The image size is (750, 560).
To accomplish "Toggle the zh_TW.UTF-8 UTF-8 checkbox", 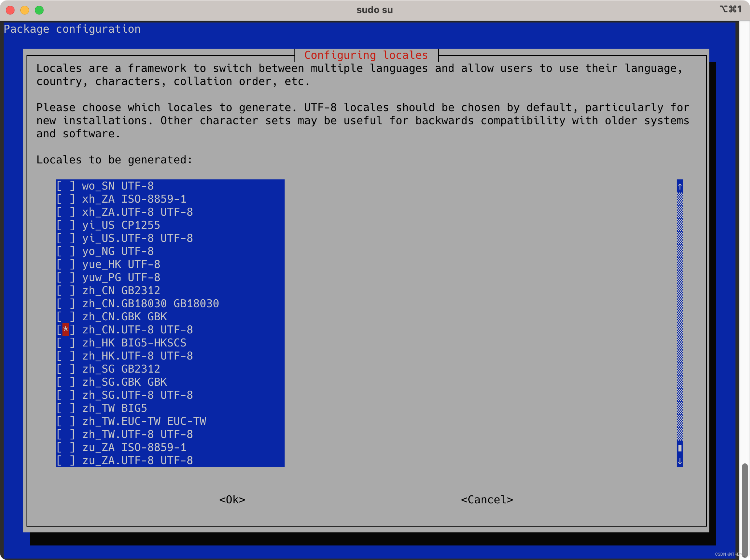I will coord(66,434).
